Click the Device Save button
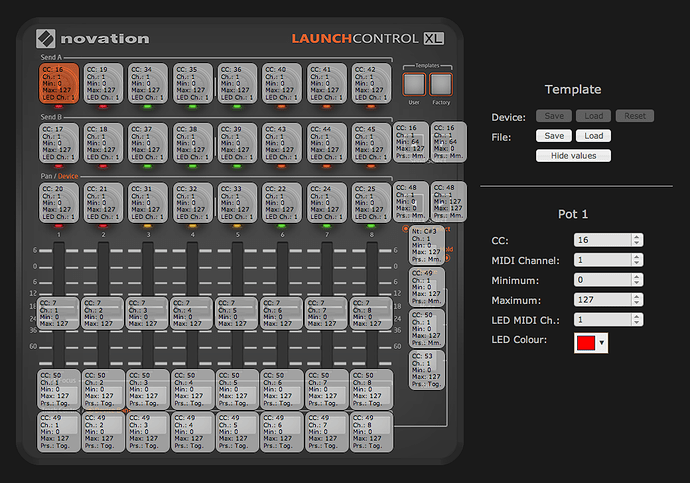The height and width of the screenshot is (483, 690). click(554, 116)
